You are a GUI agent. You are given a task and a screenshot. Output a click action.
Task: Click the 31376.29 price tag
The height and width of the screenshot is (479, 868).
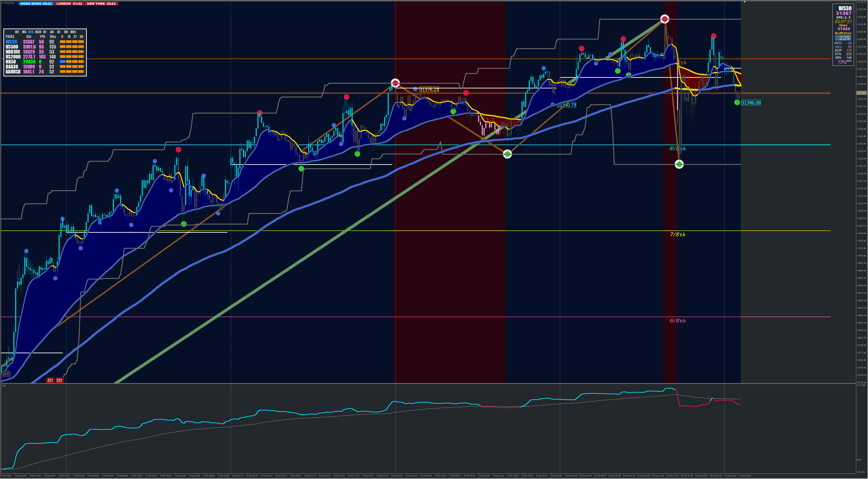[429, 89]
